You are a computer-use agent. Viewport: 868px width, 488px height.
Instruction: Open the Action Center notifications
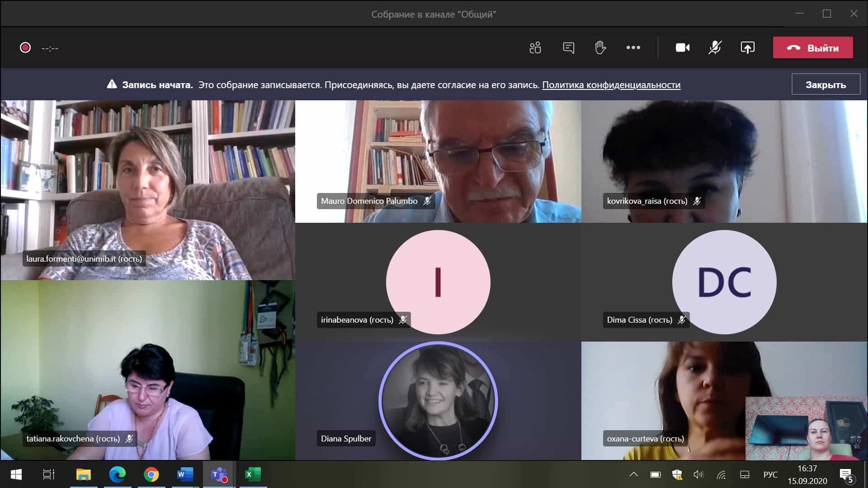tap(847, 475)
